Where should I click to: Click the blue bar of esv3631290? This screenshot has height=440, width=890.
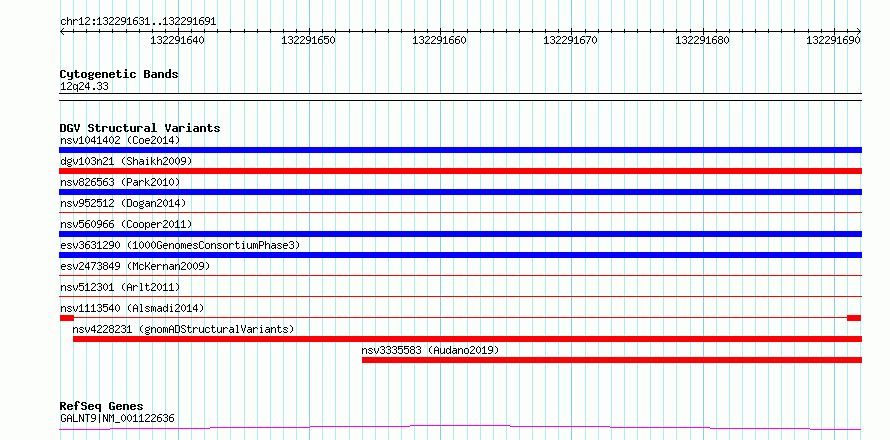[460, 255]
